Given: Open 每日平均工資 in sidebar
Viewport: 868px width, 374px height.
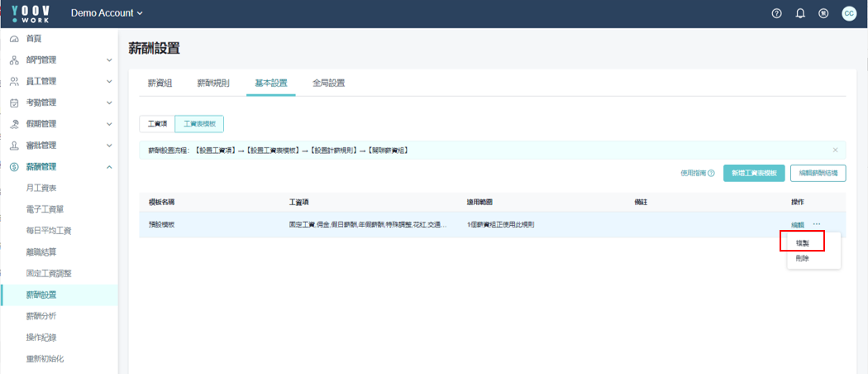Looking at the screenshot, I should coord(49,231).
